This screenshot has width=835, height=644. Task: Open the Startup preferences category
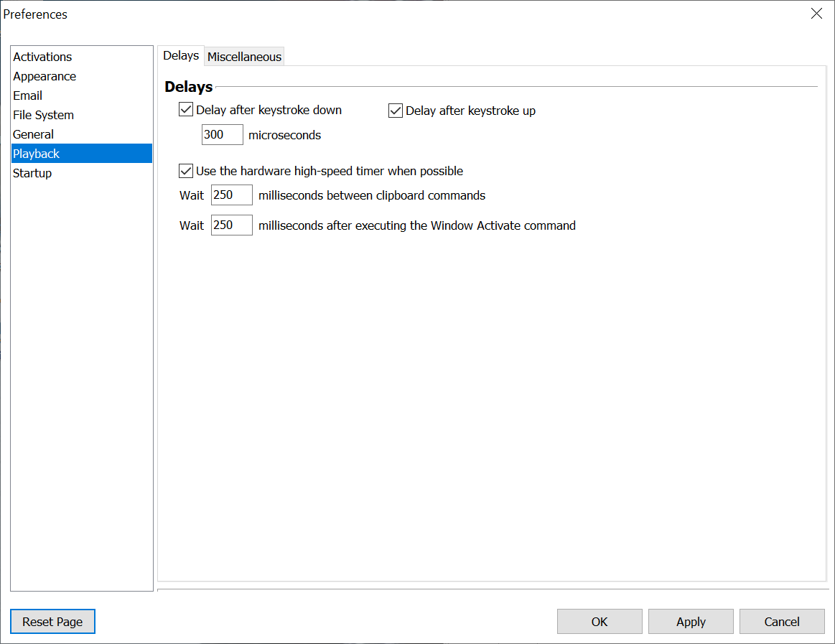(32, 173)
